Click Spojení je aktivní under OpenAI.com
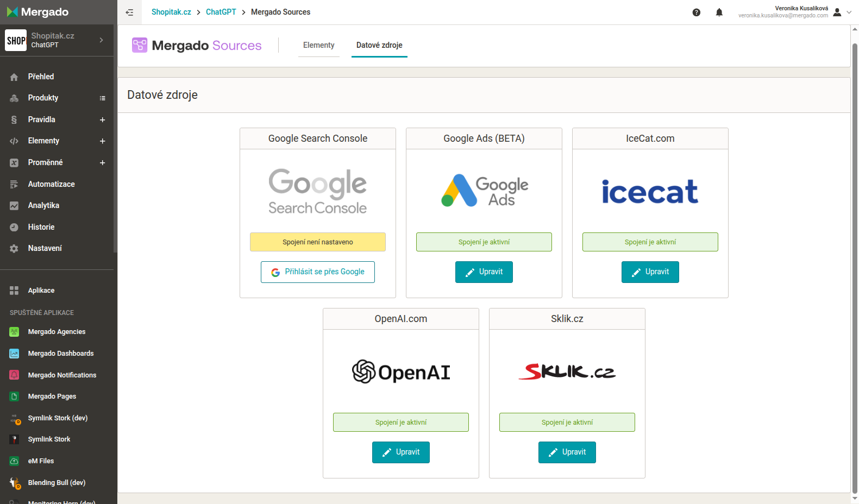Screen dimensions: 859x504 coord(401,423)
